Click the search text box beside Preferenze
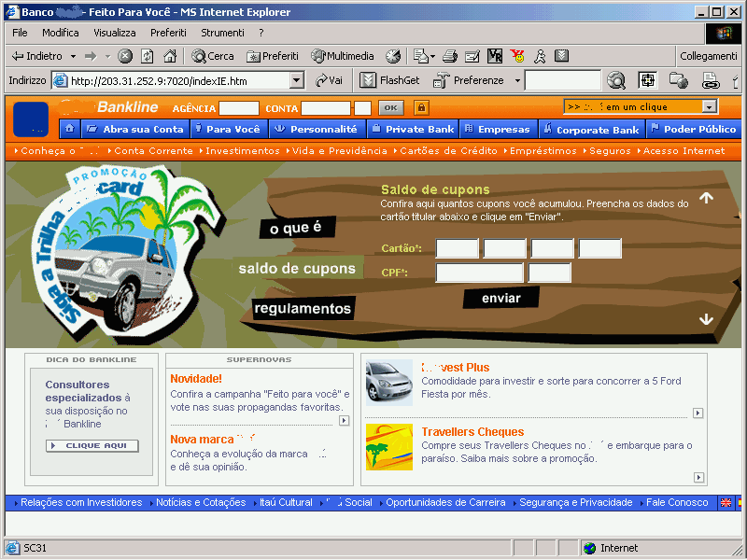Image resolution: width=747 pixels, height=560 pixels. click(x=562, y=80)
